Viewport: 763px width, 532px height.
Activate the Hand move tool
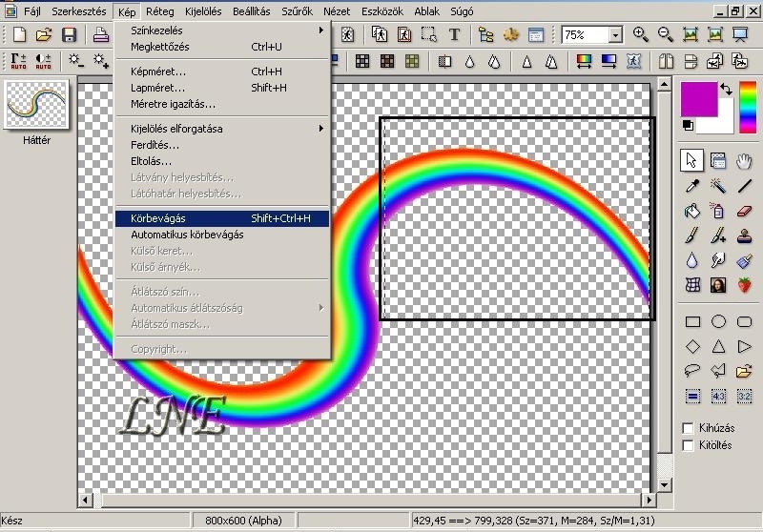coord(744,162)
